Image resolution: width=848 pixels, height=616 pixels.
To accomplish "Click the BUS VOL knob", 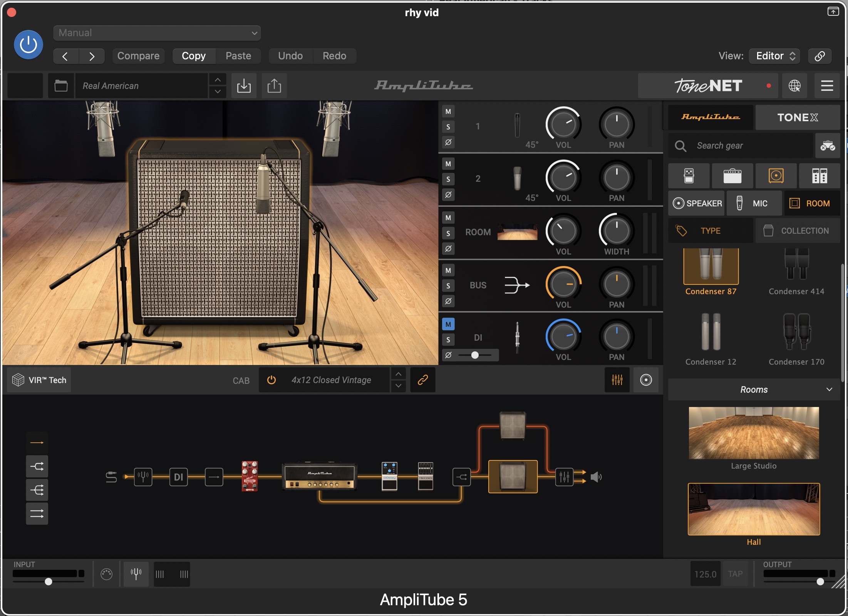I will click(563, 284).
